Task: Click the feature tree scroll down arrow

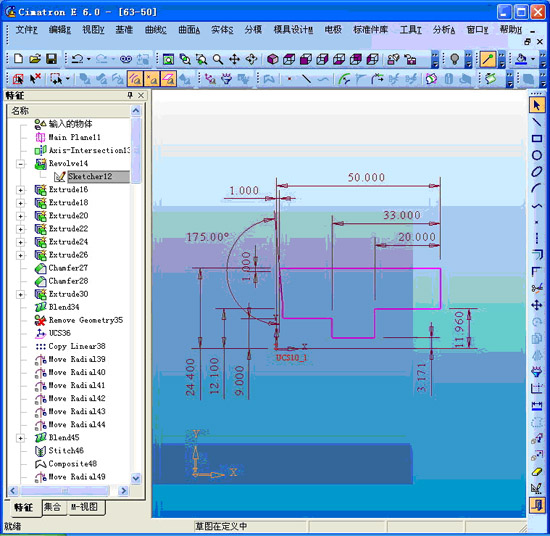Action: click(x=136, y=478)
